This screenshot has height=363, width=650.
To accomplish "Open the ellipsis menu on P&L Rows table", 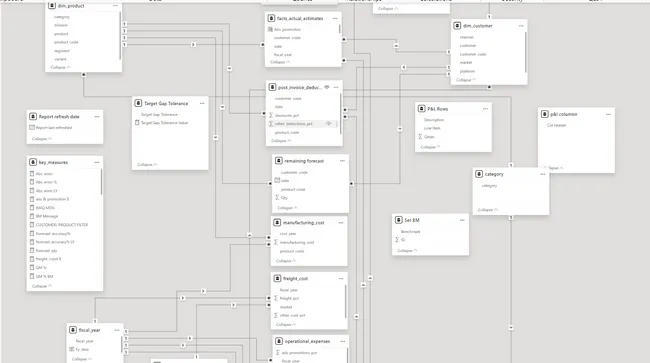I will (485, 109).
